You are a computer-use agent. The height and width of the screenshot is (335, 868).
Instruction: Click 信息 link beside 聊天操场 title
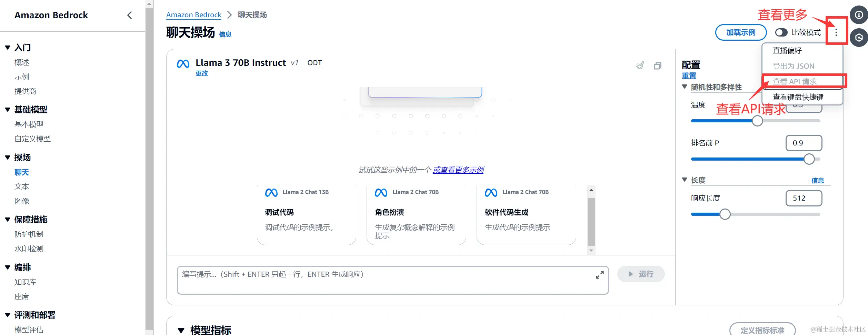[225, 34]
